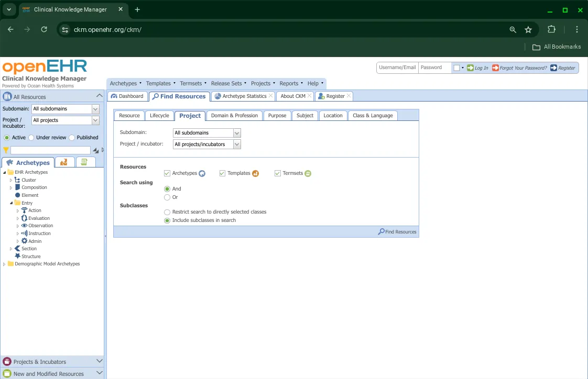Click the Observation eye icon in the tree
588x379 pixels.
click(25, 226)
